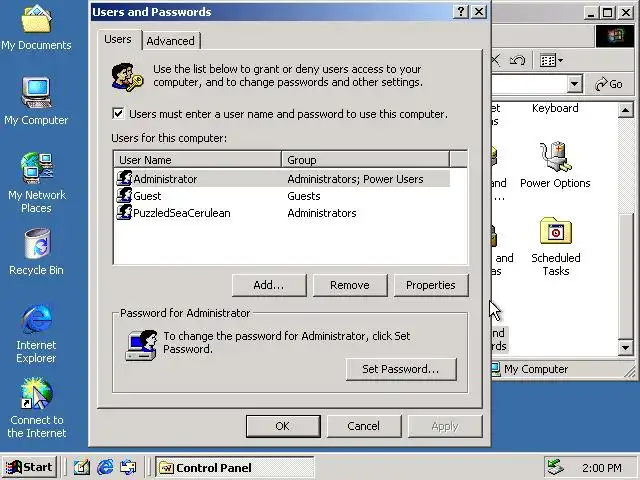Launch Outlook Express from quick launch
640x480 pixels.
[128, 467]
